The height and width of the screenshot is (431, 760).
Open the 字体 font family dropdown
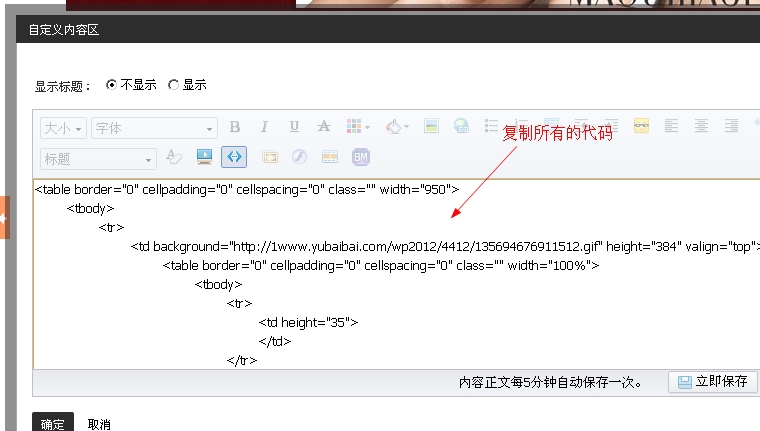[154, 128]
